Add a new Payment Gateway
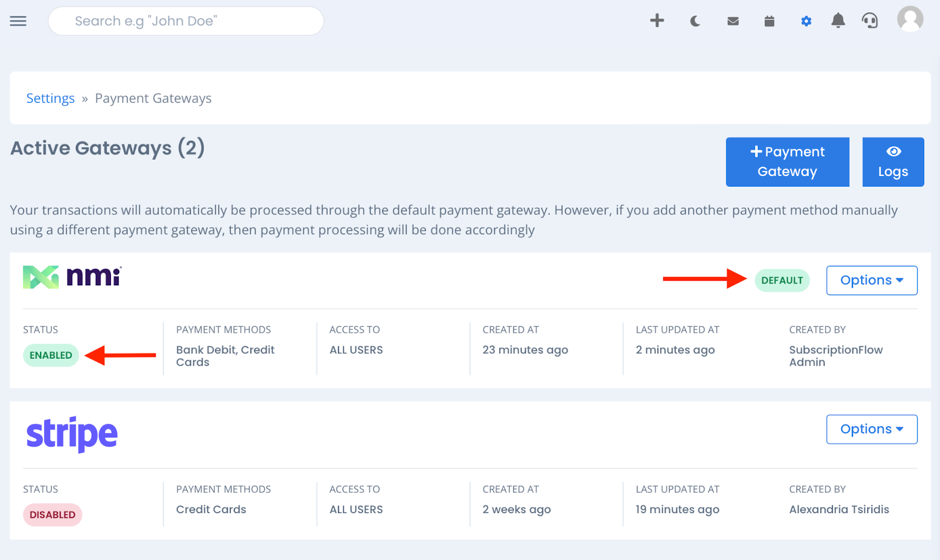Screen dimensions: 940x560 (x=787, y=162)
